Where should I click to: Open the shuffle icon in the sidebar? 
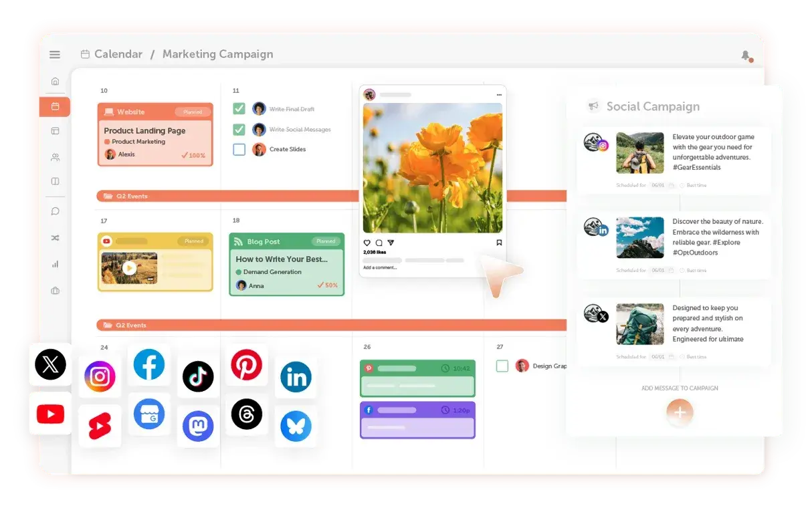pos(55,238)
